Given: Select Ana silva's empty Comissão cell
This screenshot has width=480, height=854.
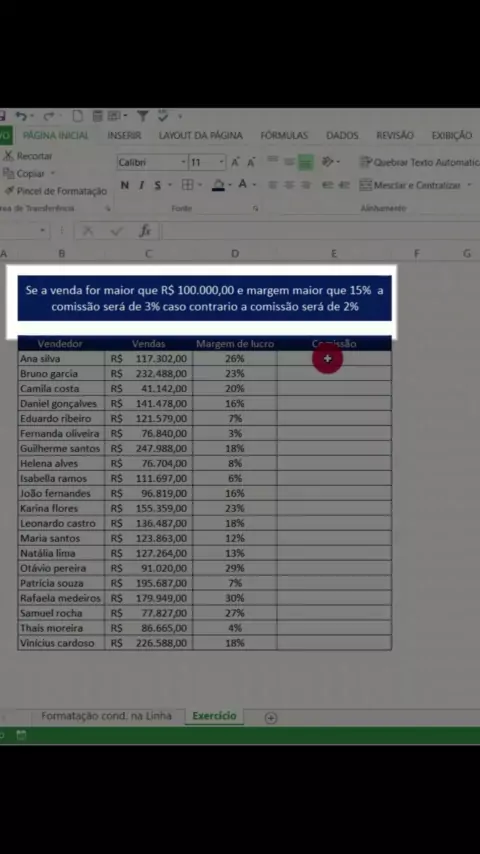Looking at the screenshot, I should [334, 359].
